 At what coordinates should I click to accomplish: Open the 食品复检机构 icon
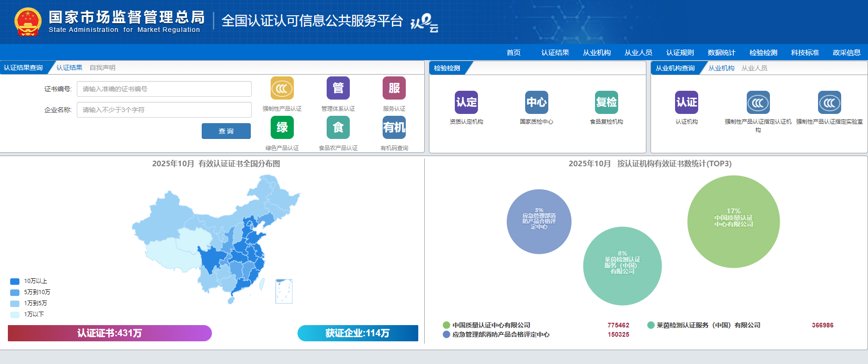click(x=606, y=102)
